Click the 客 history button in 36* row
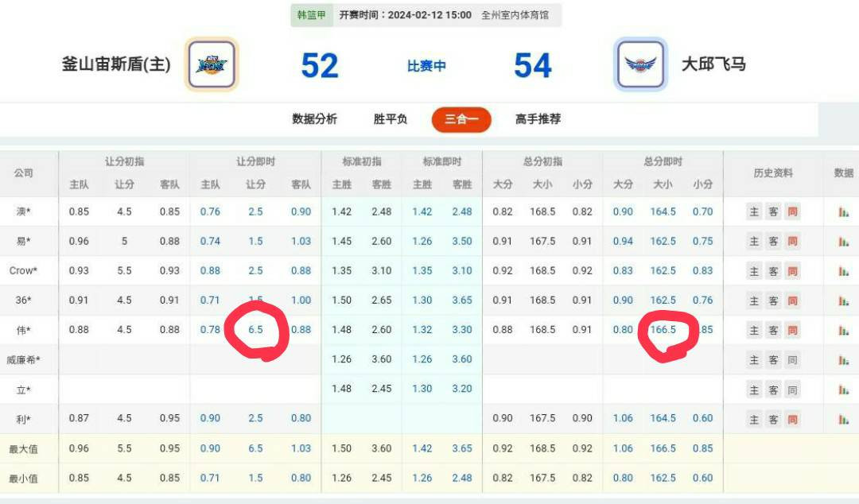Viewport: 859px width, 504px height. click(x=774, y=300)
